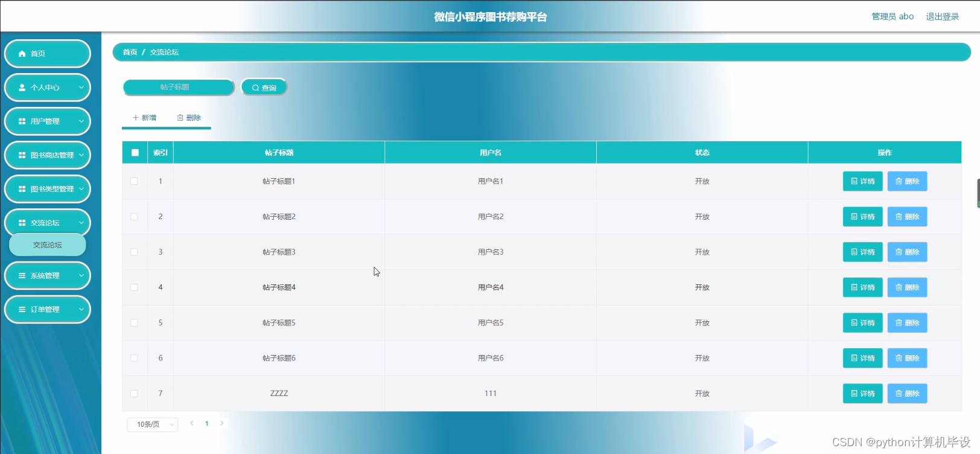Delete the 帖子标题4 row
This screenshot has width=980, height=454.
point(907,287)
